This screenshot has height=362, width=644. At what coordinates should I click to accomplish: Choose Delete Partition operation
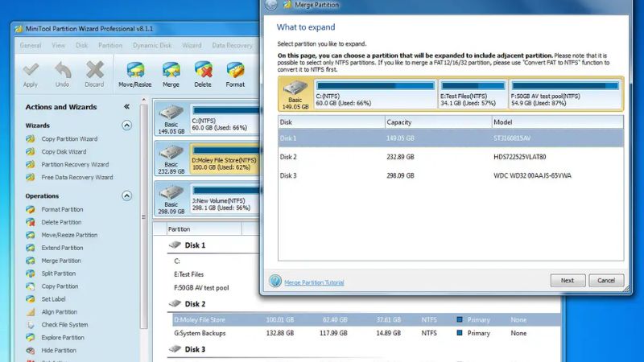click(x=61, y=222)
